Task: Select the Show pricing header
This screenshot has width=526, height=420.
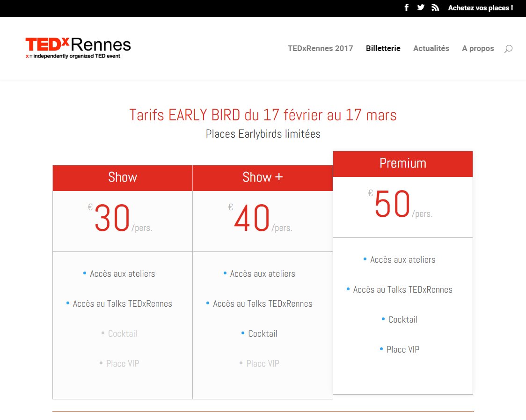Action: (x=122, y=177)
